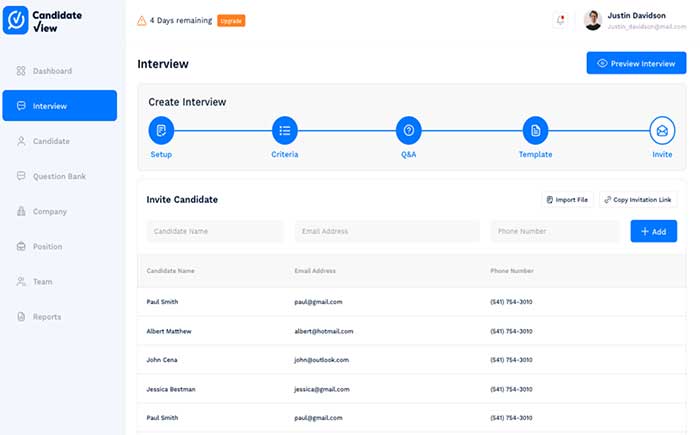This screenshot has height=435, width=700.
Task: Select Albert Matthew in the table
Action: click(x=169, y=331)
